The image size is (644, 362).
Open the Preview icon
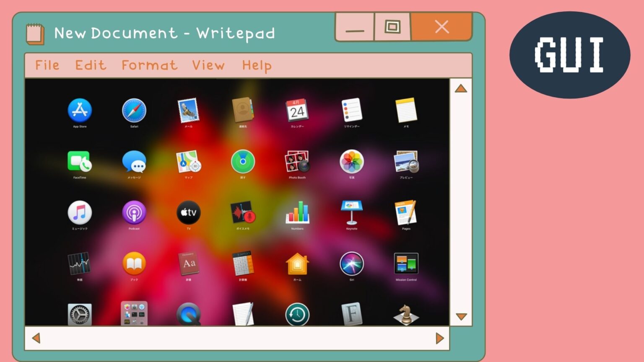pyautogui.click(x=406, y=162)
